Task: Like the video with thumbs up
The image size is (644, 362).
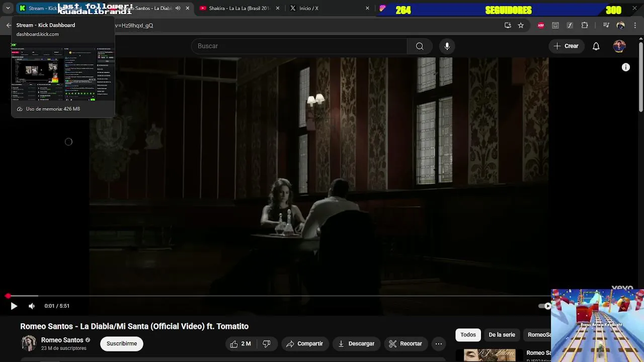Action: click(x=240, y=344)
